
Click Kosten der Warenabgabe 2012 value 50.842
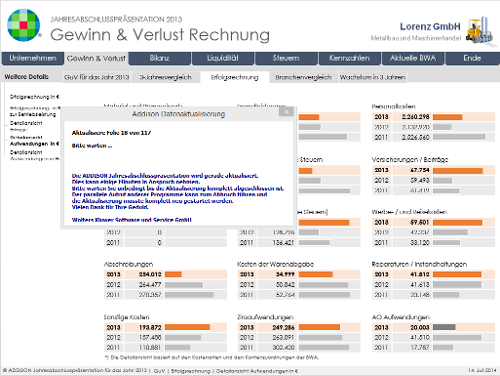[285, 285]
